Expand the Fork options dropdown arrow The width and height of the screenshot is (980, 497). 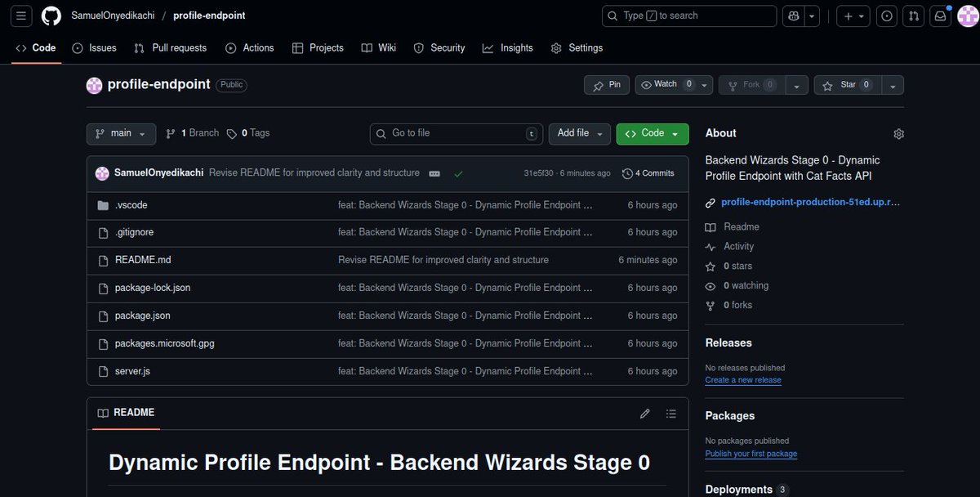[798, 85]
